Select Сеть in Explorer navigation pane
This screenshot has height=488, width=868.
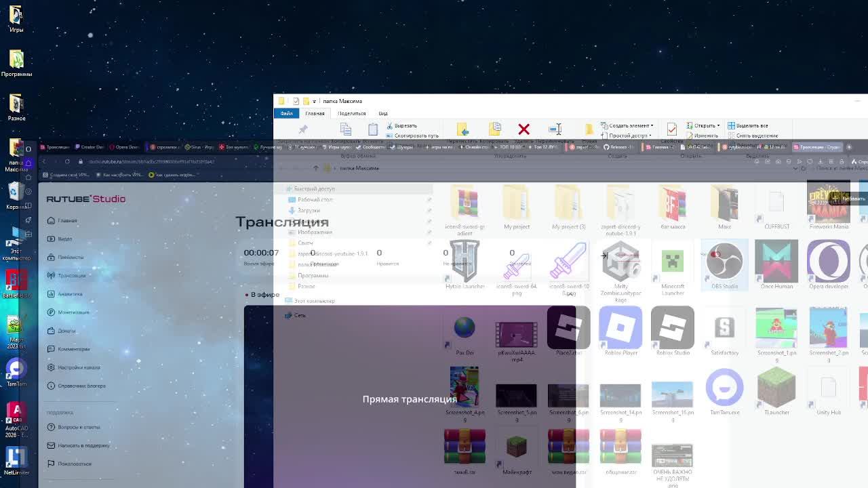pyautogui.click(x=295, y=315)
